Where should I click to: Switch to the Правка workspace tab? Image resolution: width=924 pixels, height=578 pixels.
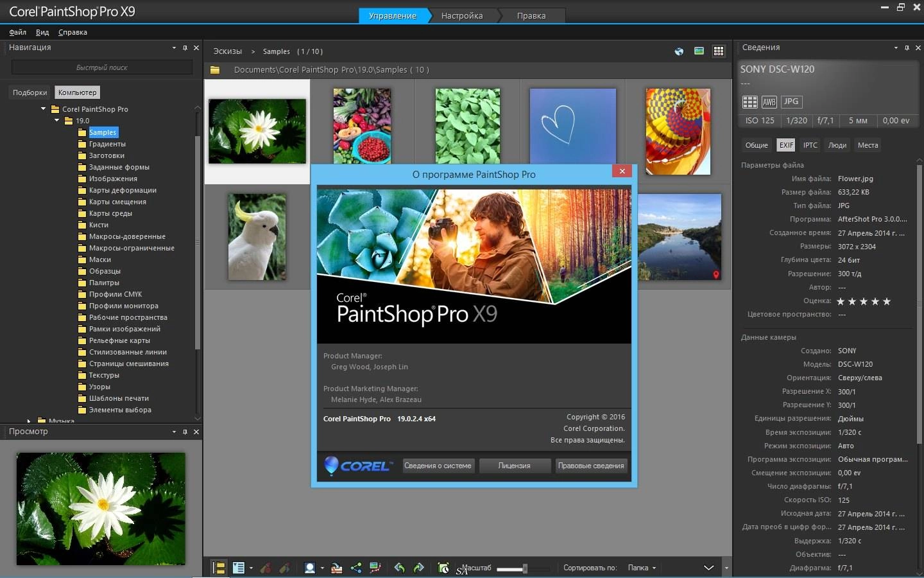tap(531, 15)
